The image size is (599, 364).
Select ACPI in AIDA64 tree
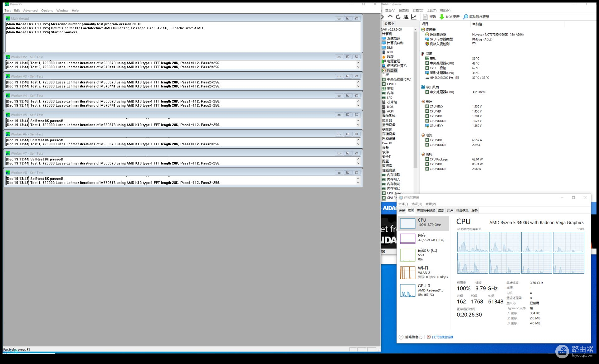[x=390, y=111]
